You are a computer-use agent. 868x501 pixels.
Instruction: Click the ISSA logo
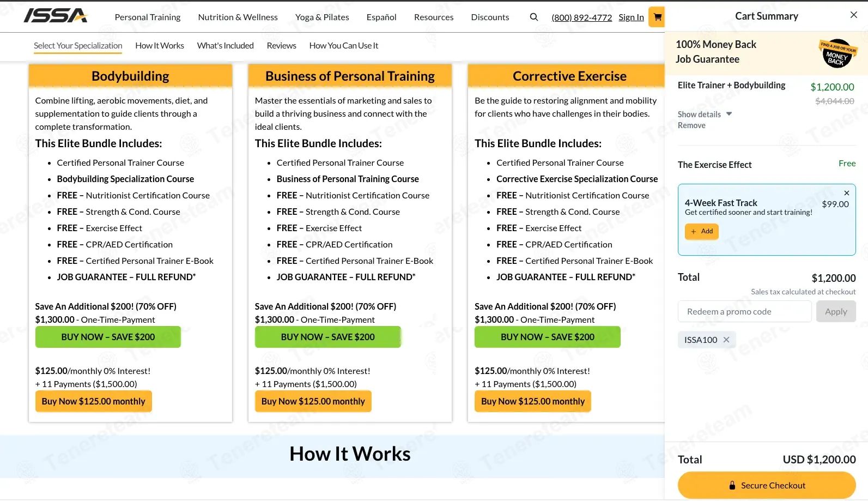pos(56,15)
